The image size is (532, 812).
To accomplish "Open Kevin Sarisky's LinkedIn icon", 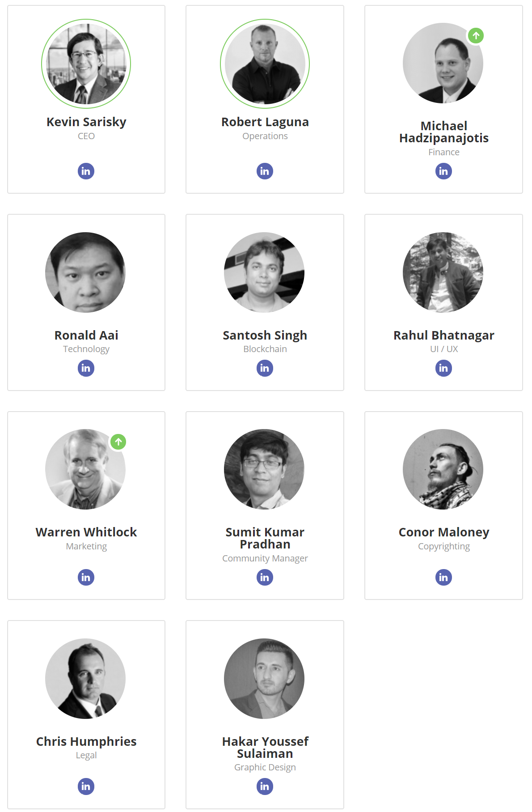I will click(86, 171).
